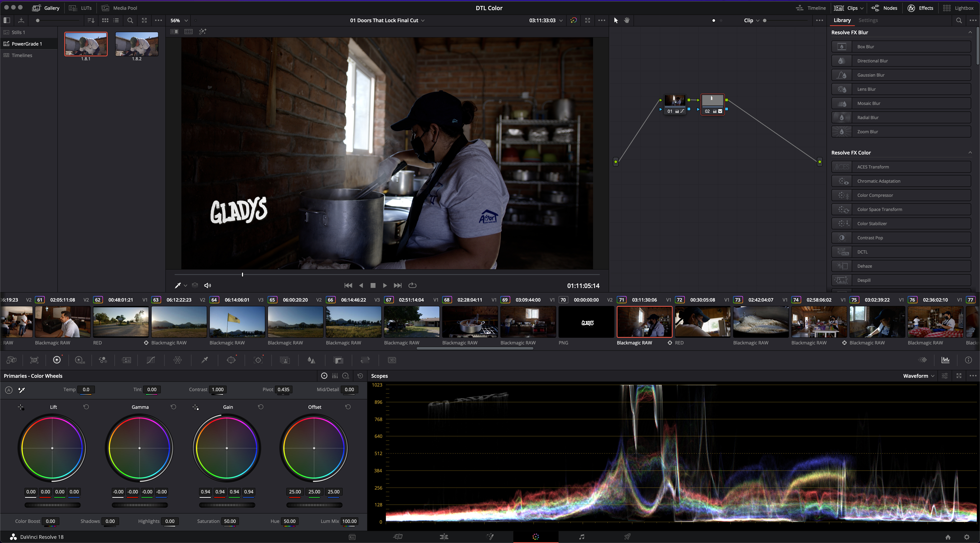Open the HDR color wheels palette
This screenshot has height=543, width=980.
80,360
